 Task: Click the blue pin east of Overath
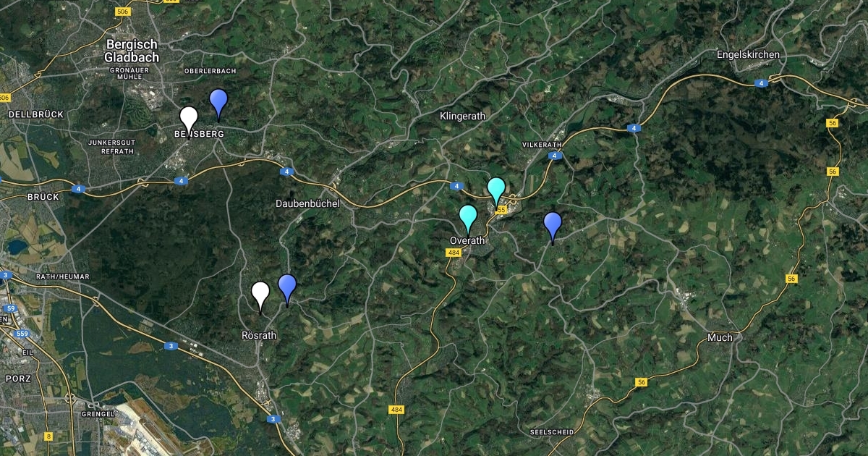pos(553,227)
